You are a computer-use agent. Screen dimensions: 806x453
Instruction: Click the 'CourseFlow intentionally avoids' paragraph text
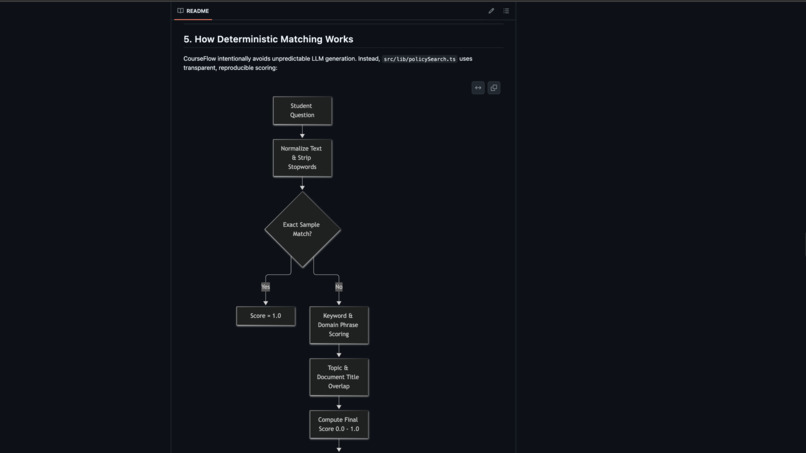click(x=328, y=63)
